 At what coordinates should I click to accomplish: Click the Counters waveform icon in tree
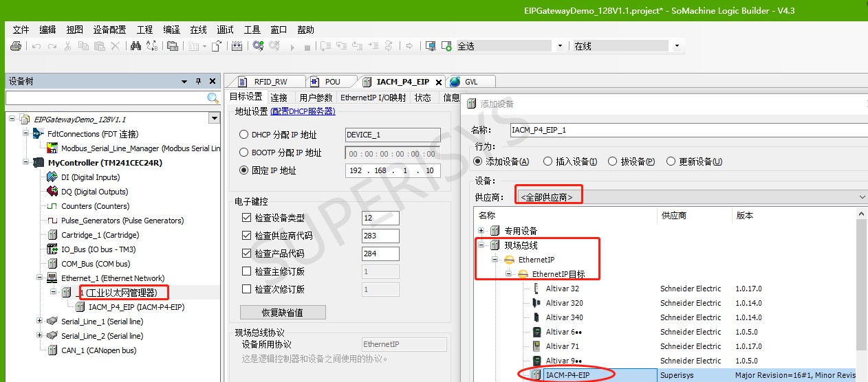pyautogui.click(x=52, y=206)
